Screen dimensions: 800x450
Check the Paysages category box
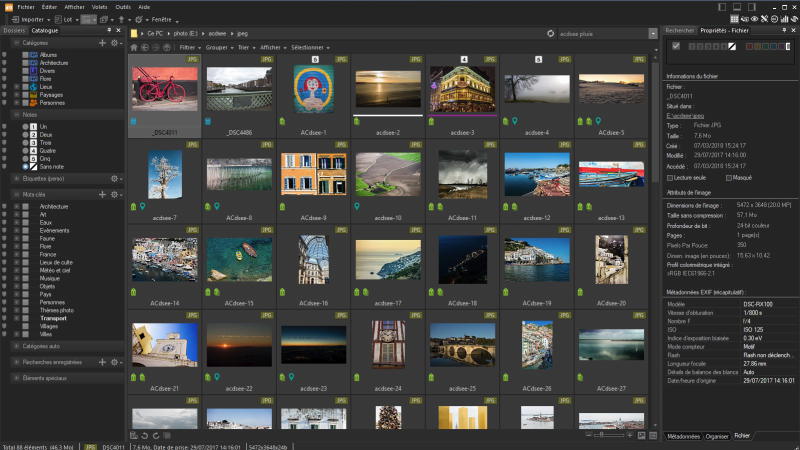[x=25, y=95]
